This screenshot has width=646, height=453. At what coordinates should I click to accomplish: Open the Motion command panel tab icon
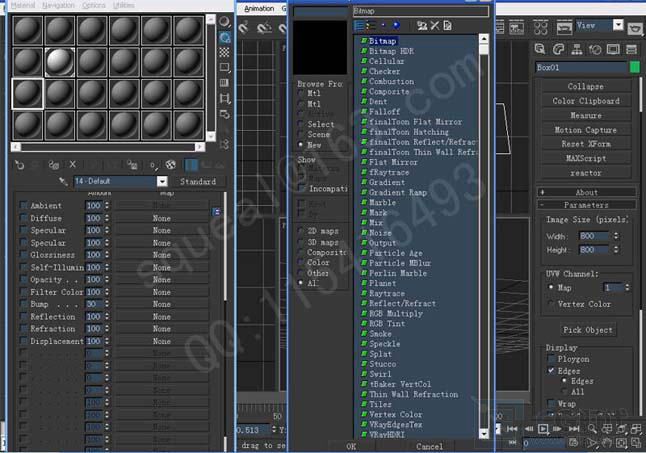pos(595,49)
